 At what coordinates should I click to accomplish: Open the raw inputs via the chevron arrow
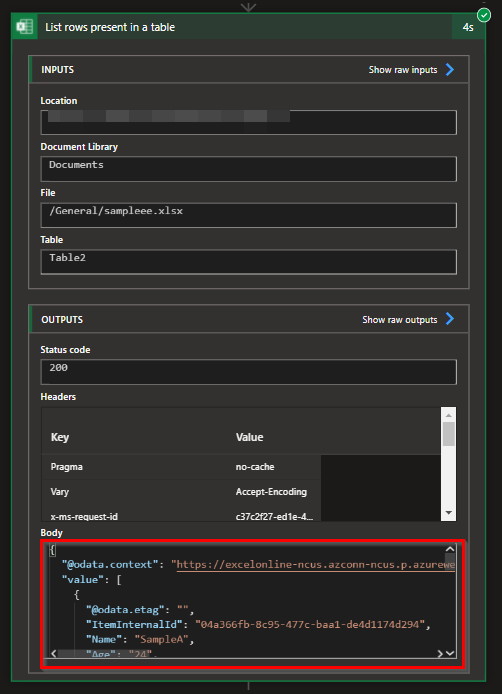(x=450, y=69)
